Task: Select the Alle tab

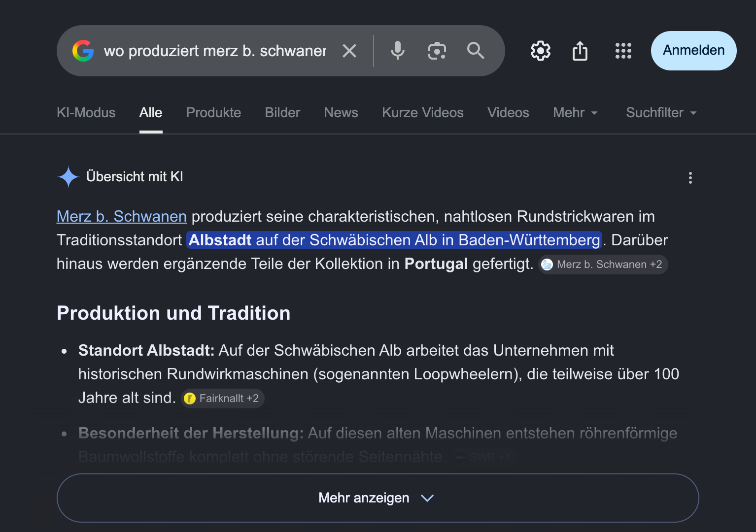Action: click(151, 113)
